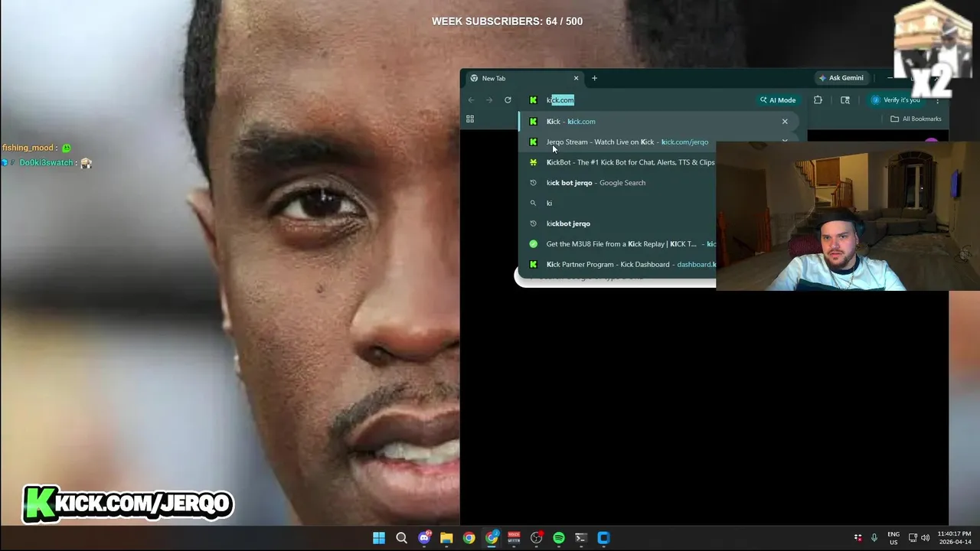Select the 'ki' search suggestion
This screenshot has width=980, height=551.
coord(617,204)
